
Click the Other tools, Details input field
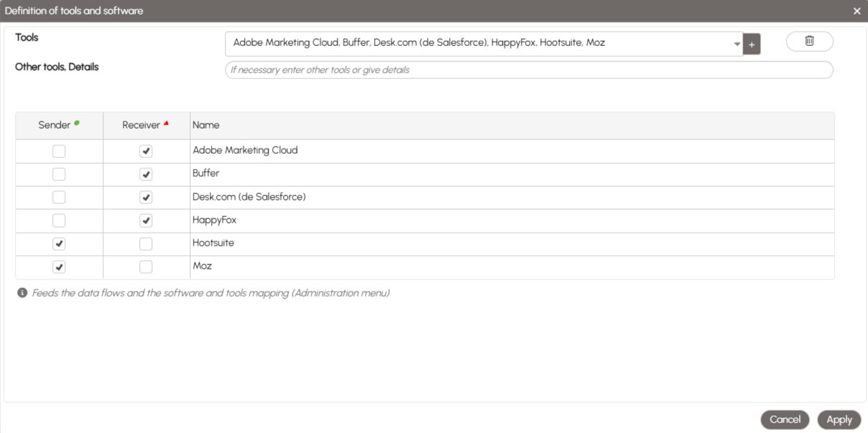click(529, 70)
